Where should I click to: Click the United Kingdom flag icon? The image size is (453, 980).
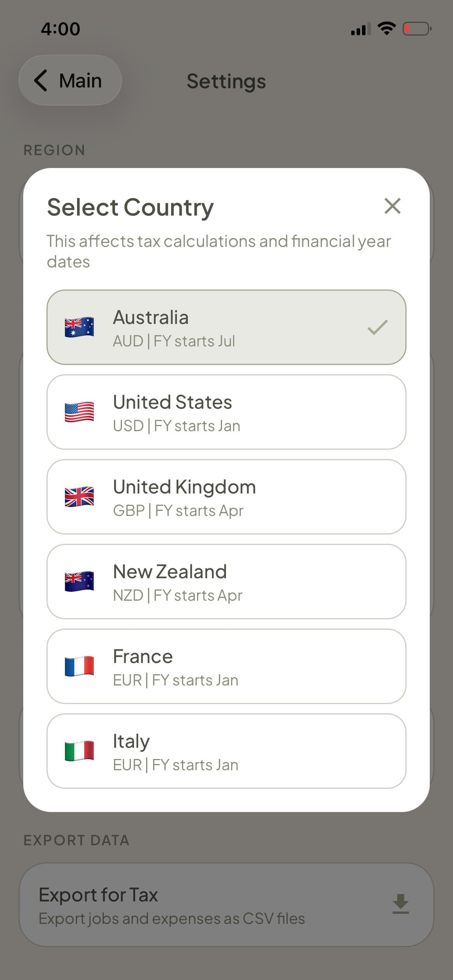click(78, 497)
